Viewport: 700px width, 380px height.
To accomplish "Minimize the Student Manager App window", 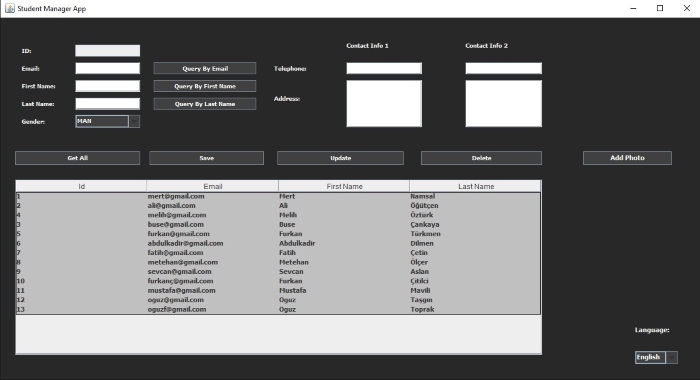I will pyautogui.click(x=633, y=8).
